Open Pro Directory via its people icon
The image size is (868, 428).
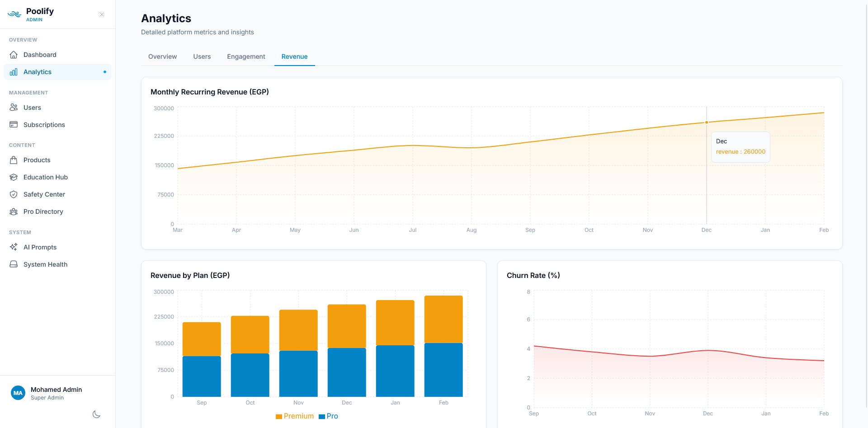14,212
